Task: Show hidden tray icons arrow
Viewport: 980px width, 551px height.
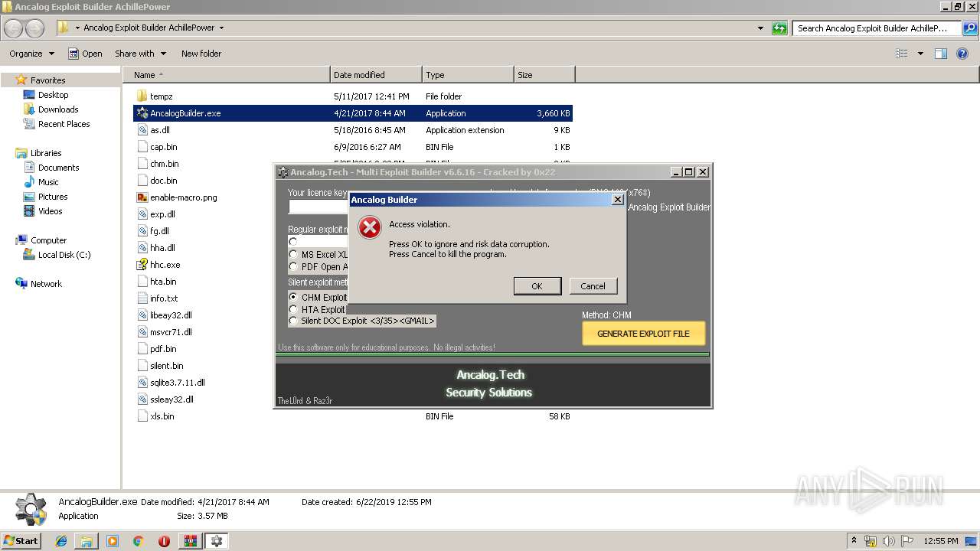Action: coord(854,541)
